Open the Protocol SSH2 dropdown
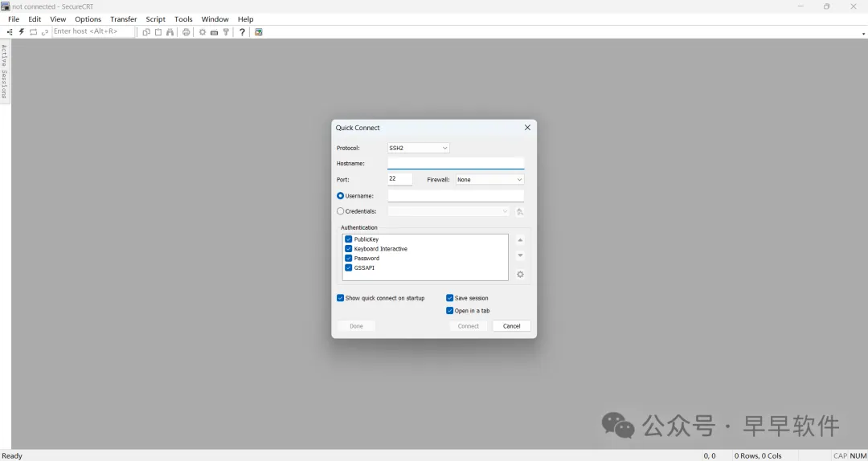This screenshot has height=461, width=868. click(419, 149)
